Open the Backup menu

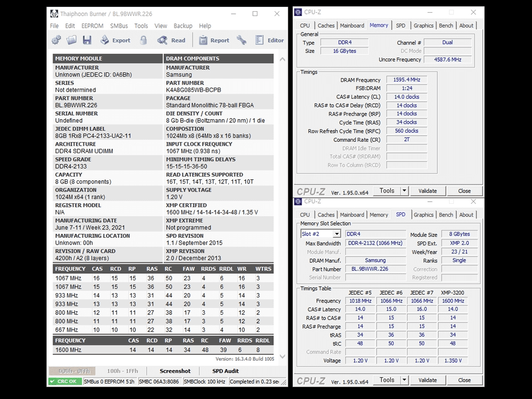coord(183,26)
